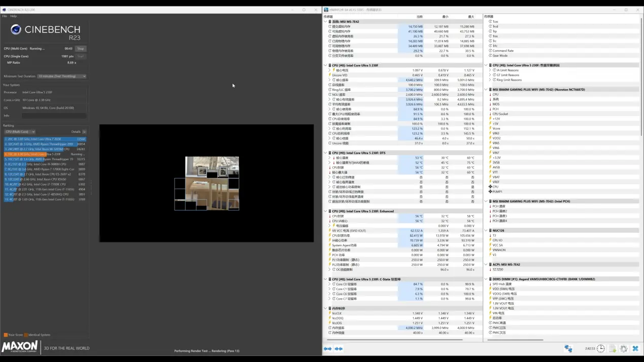Expand the IA Limit Reasons tree node

pyautogui.click(x=490, y=70)
